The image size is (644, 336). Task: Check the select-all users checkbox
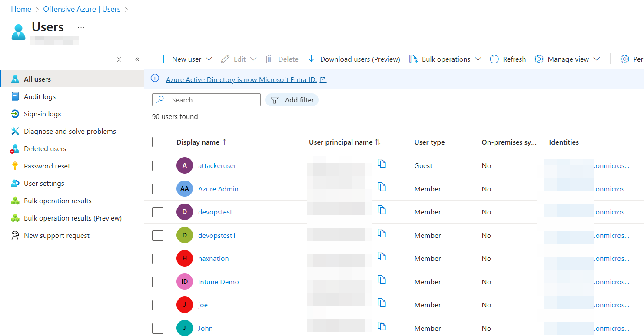click(158, 142)
